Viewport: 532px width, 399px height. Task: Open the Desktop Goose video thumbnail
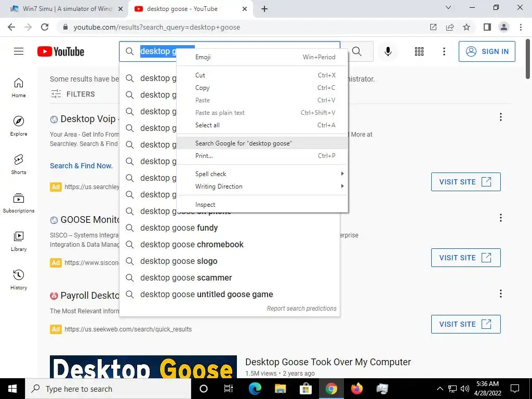(143, 367)
